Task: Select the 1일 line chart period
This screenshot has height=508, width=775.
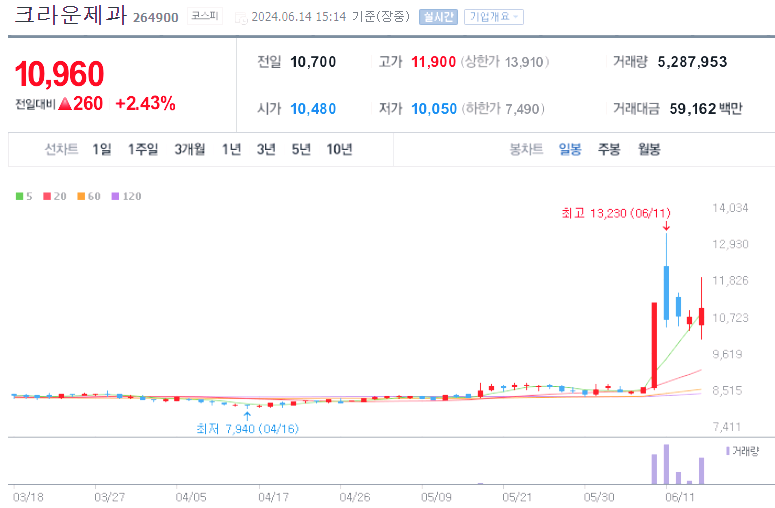Action: [102, 149]
